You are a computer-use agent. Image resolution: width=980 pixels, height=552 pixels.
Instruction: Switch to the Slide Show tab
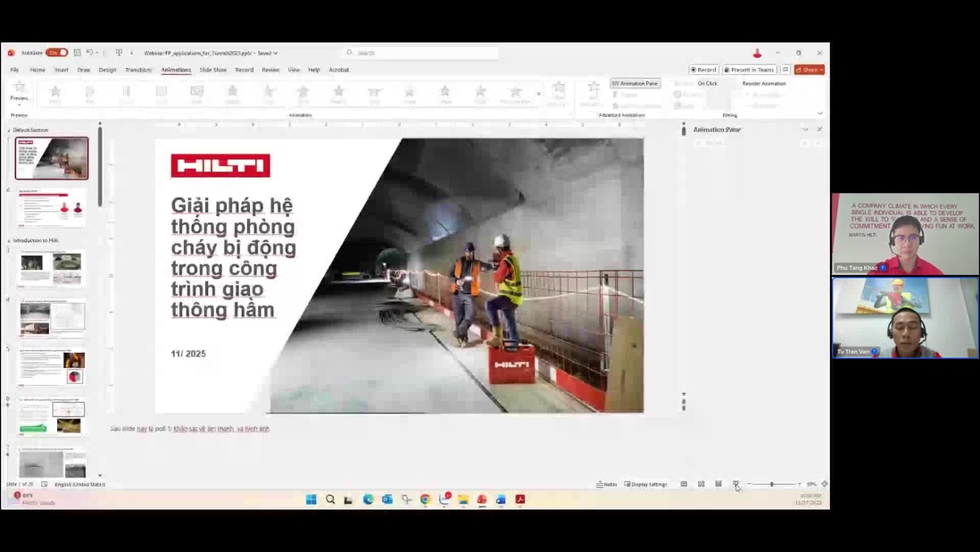click(x=212, y=70)
